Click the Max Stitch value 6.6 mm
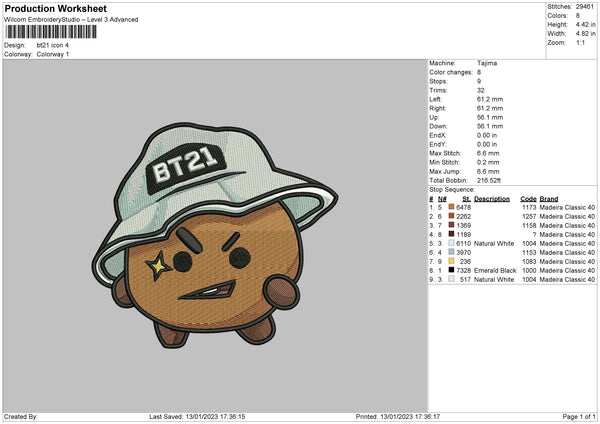 click(x=488, y=153)
